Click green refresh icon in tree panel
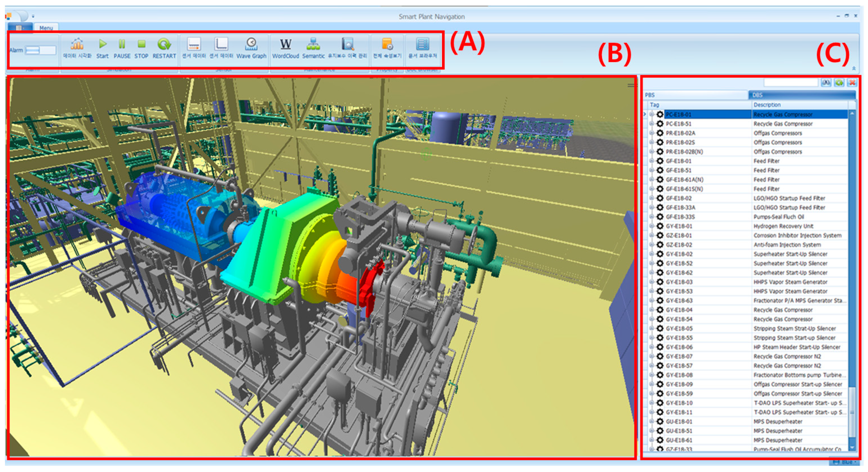This screenshot has height=472, width=868. pos(839,83)
